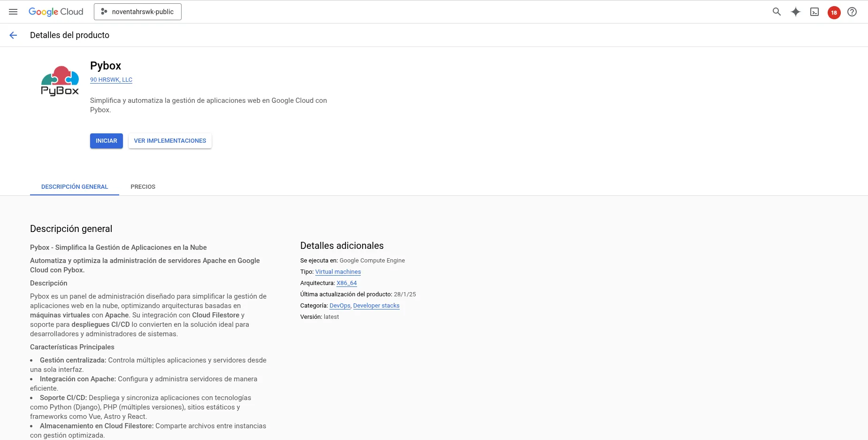Click the 'latest' version value
Screen dimensions: 868x440
point(331,317)
